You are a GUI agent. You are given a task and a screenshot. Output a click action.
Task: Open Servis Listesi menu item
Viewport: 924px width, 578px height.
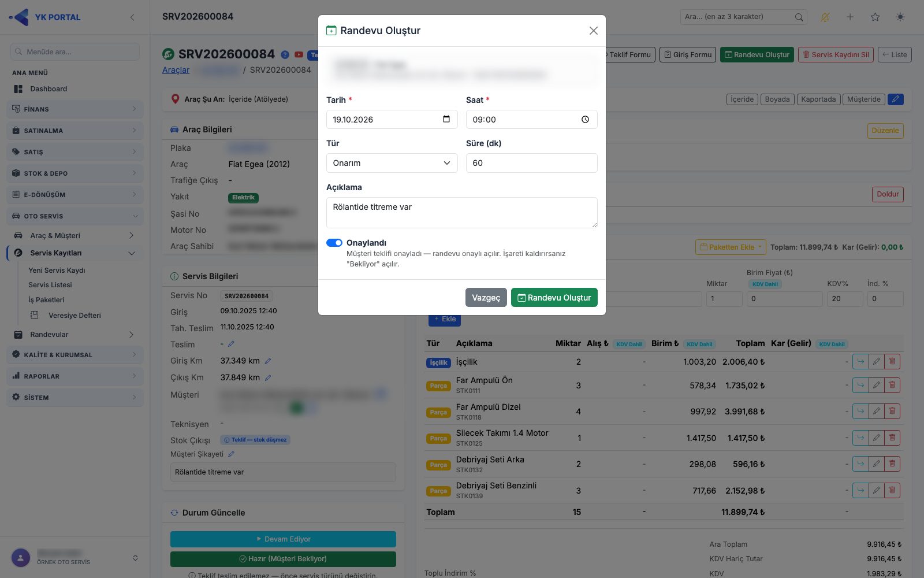(x=50, y=285)
